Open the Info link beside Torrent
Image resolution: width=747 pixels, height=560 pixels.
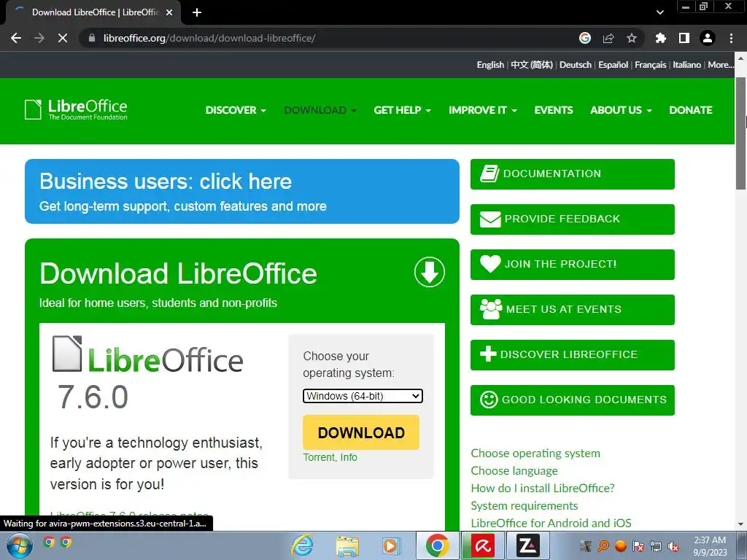(349, 457)
